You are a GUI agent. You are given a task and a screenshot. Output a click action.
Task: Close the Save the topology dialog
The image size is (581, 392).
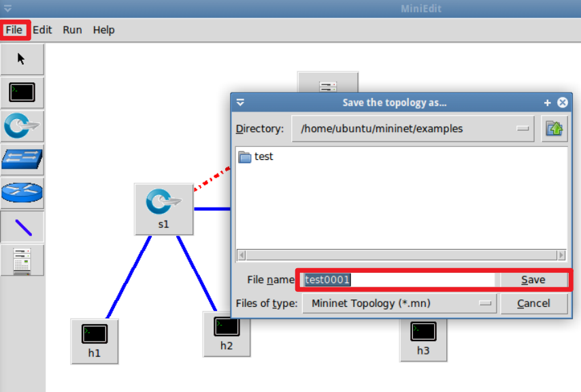point(563,103)
